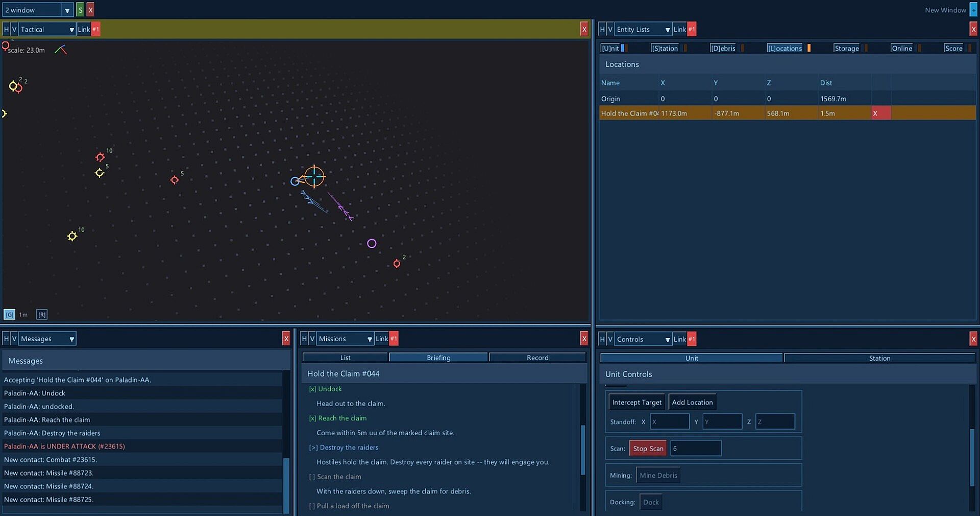Switch to the Score tab
This screenshot has width=980, height=516.
953,48
